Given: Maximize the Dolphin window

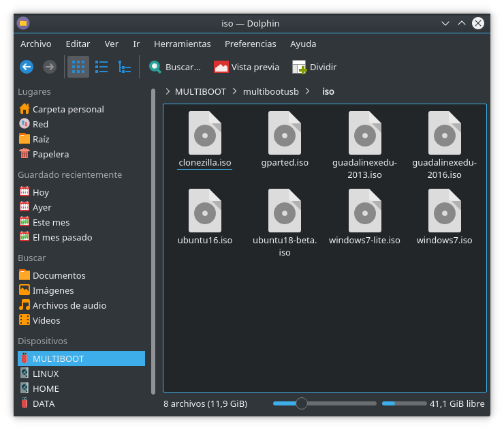Looking at the screenshot, I should (x=462, y=23).
